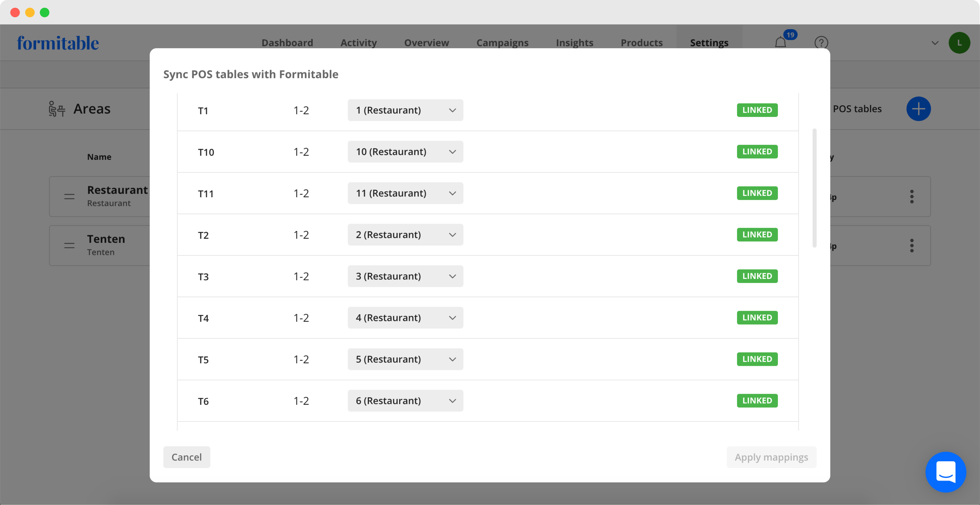Viewport: 980px width, 505px height.
Task: Open the chat messenger bubble
Action: click(x=945, y=472)
